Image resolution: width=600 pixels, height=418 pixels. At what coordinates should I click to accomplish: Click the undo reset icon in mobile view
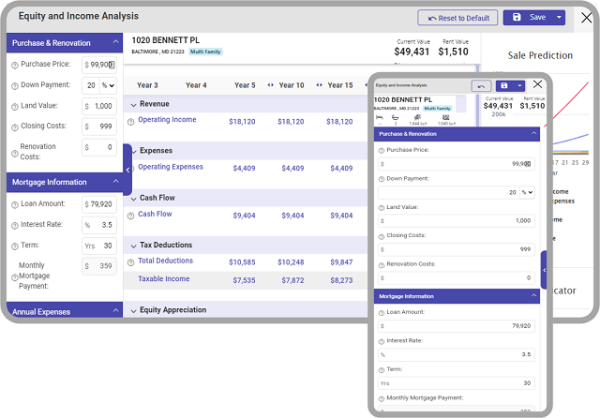(481, 86)
